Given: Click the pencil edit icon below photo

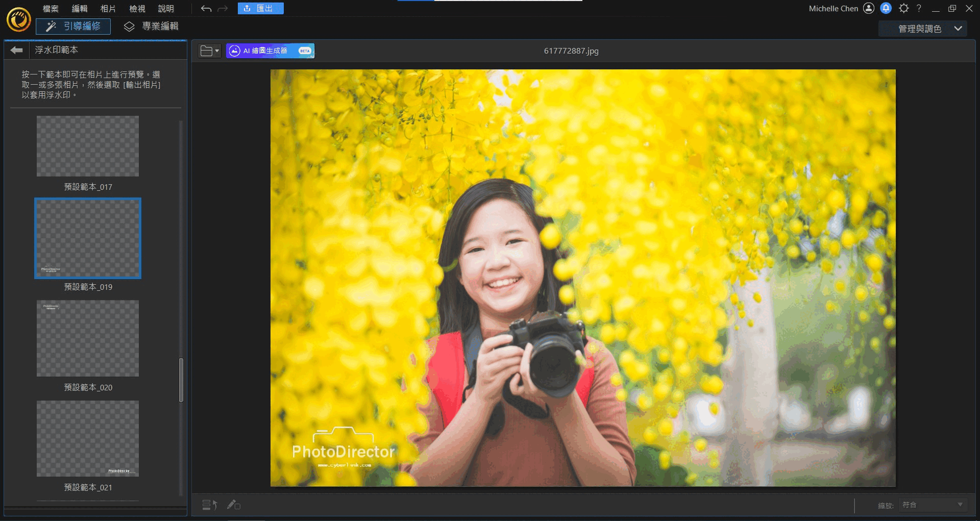Looking at the screenshot, I should (234, 505).
